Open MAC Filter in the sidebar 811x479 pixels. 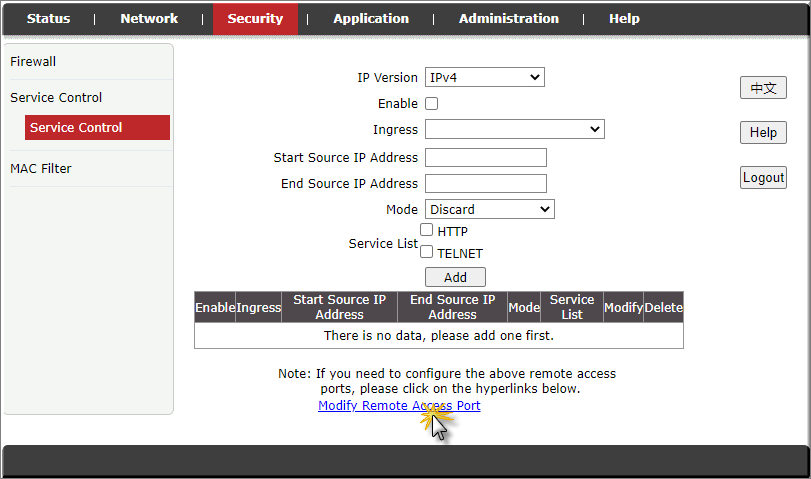41,169
